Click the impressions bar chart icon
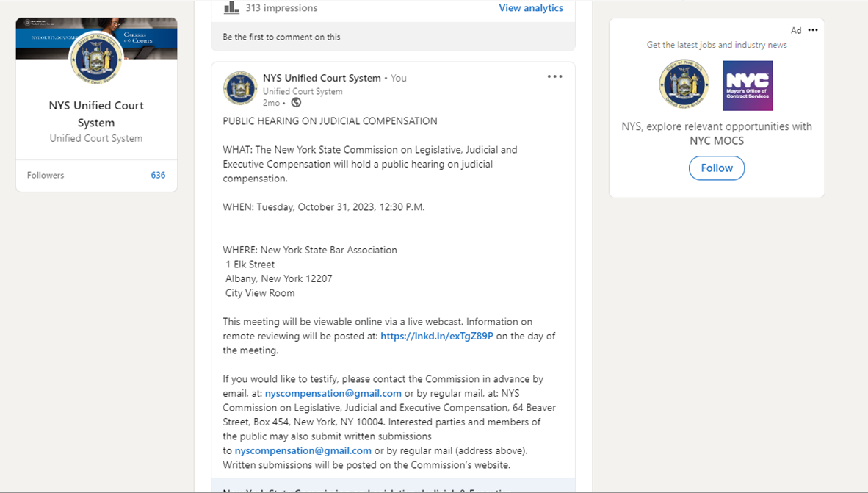Viewport: 868px width, 493px height. [231, 7]
